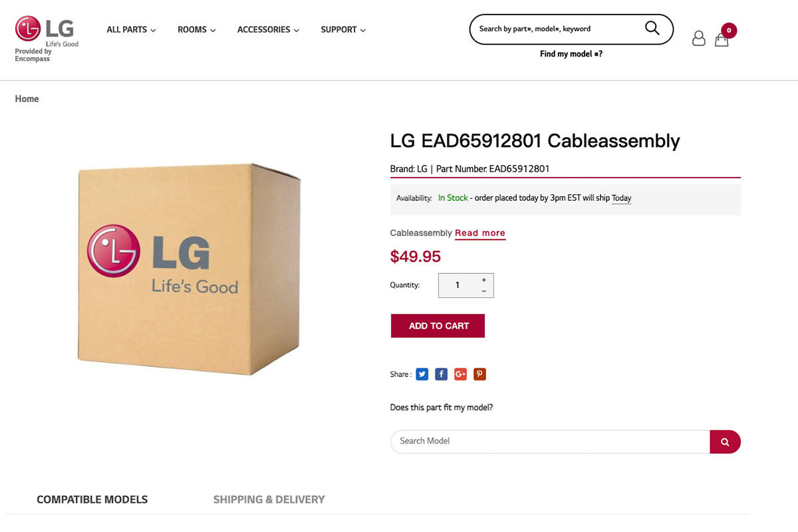Open the user account icon

(698, 39)
